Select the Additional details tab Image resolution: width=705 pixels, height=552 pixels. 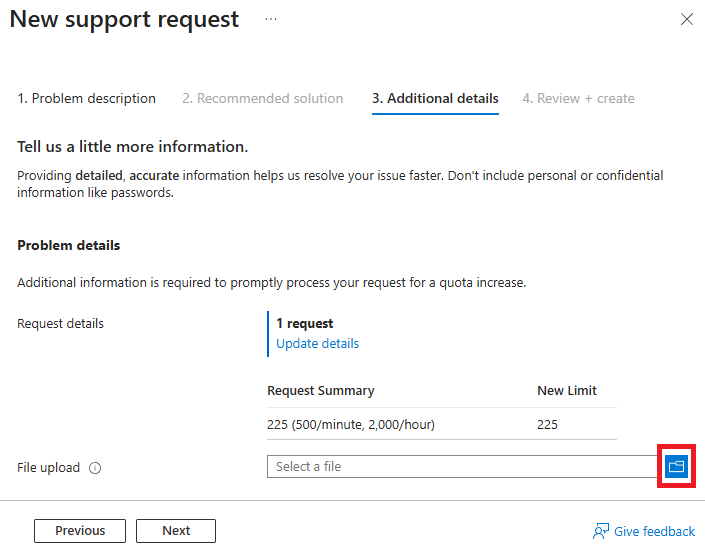435,98
